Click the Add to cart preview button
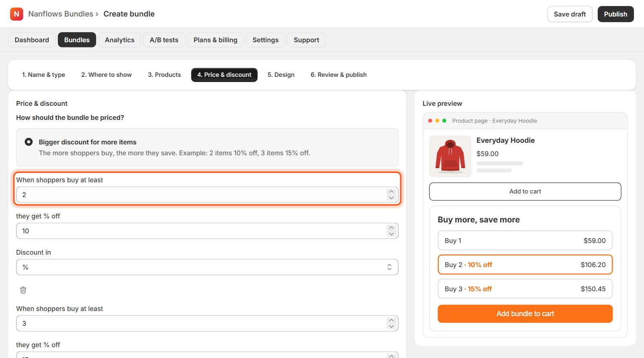The height and width of the screenshot is (358, 644). [525, 191]
